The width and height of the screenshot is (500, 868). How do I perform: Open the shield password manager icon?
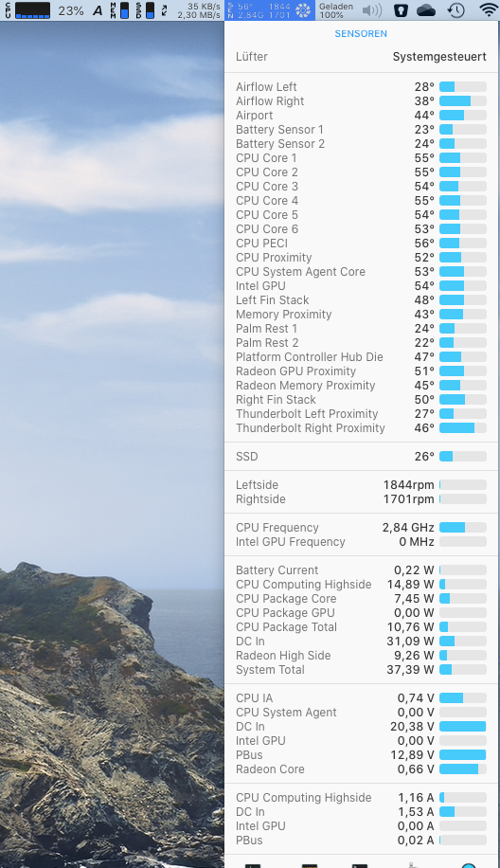coord(401,10)
